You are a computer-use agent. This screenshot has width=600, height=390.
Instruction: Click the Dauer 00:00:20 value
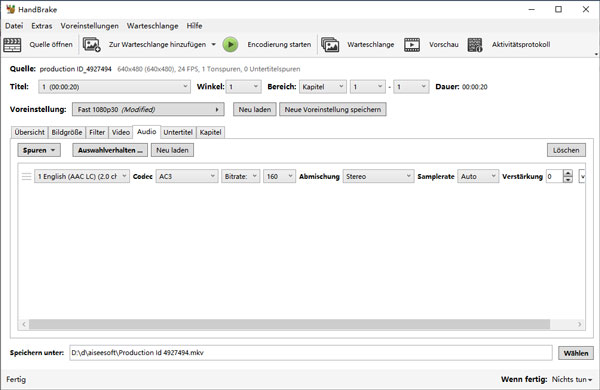point(474,87)
